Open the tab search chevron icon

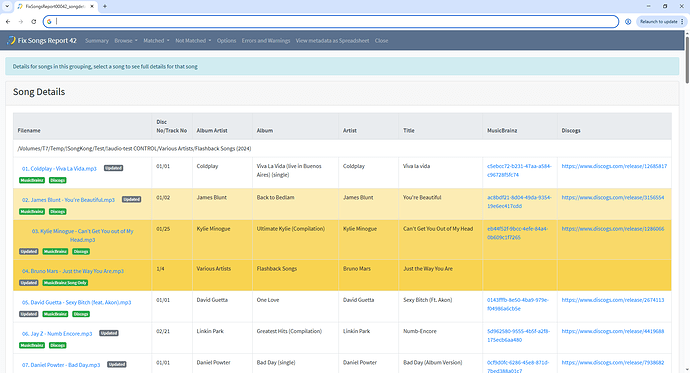(7, 6)
